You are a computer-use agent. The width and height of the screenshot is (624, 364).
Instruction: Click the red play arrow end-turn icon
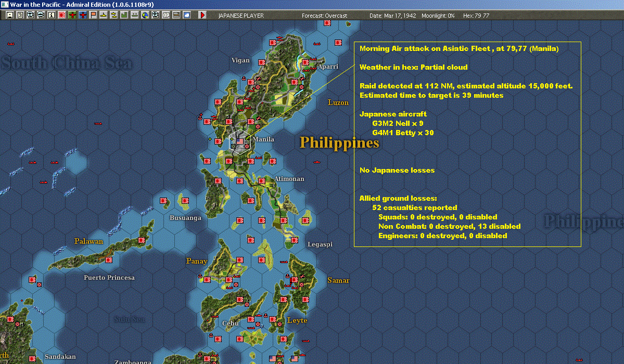coord(202,15)
